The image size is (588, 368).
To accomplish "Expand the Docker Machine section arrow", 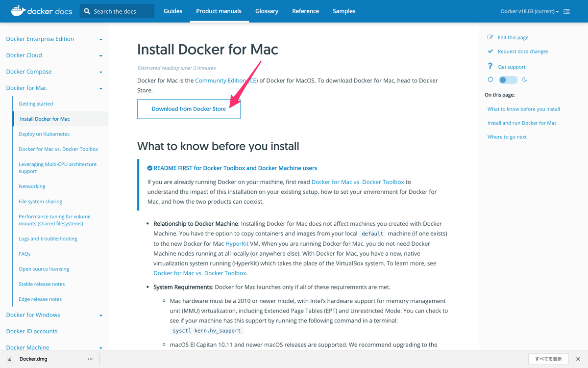I will (101, 348).
